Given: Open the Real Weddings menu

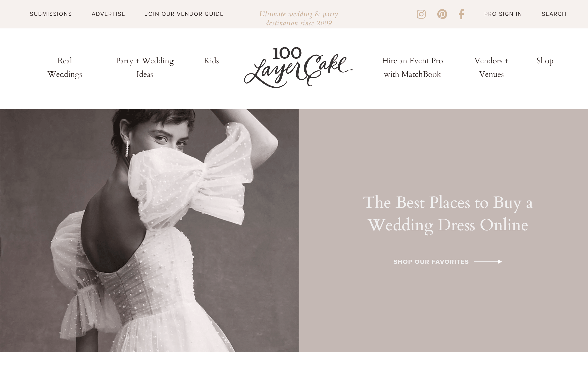Looking at the screenshot, I should (x=65, y=67).
